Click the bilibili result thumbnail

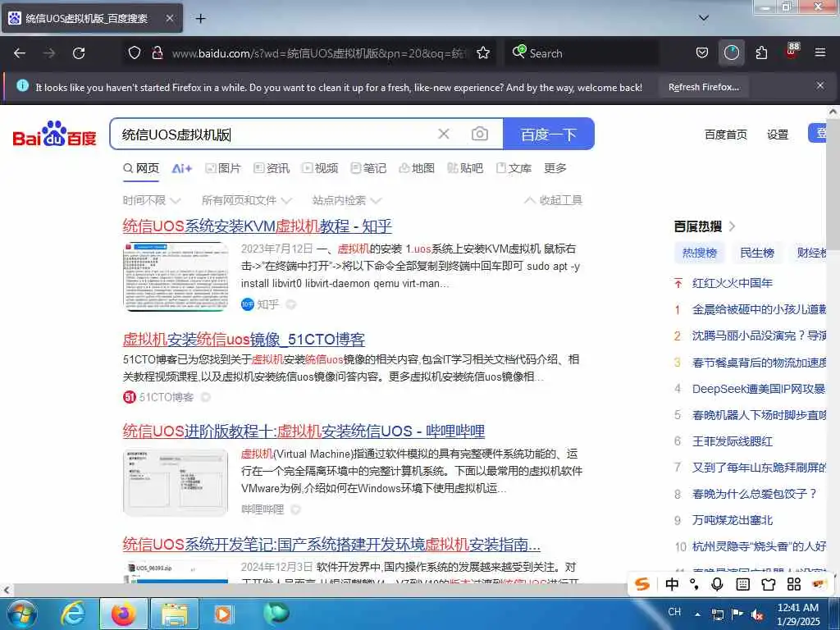(176, 482)
